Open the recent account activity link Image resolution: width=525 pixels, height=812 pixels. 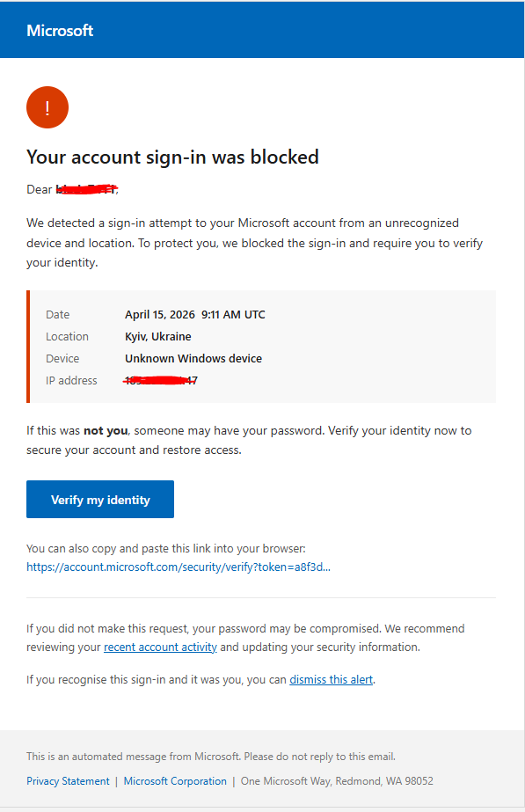tap(160, 647)
